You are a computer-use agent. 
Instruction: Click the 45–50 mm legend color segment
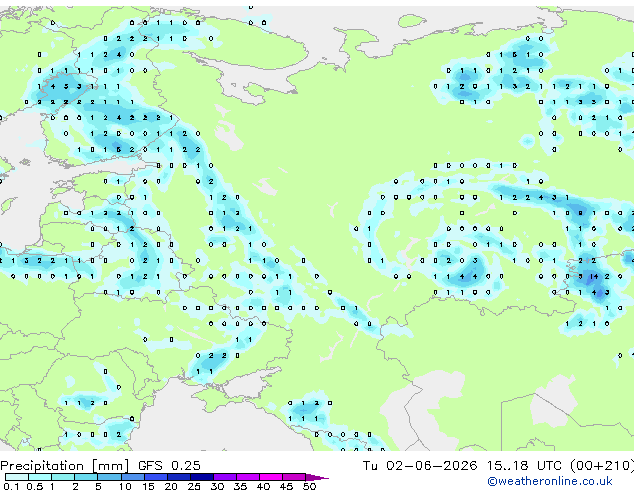pos(294,477)
